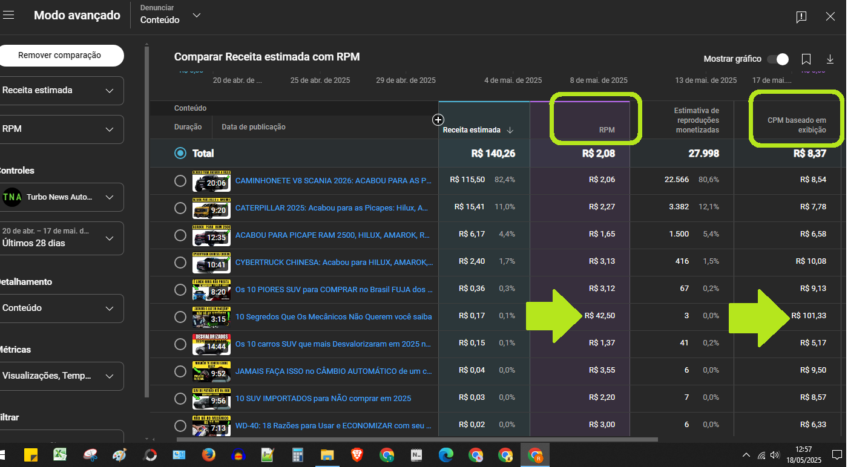Click Estimativa de reproduções monetizadas header

696,120
